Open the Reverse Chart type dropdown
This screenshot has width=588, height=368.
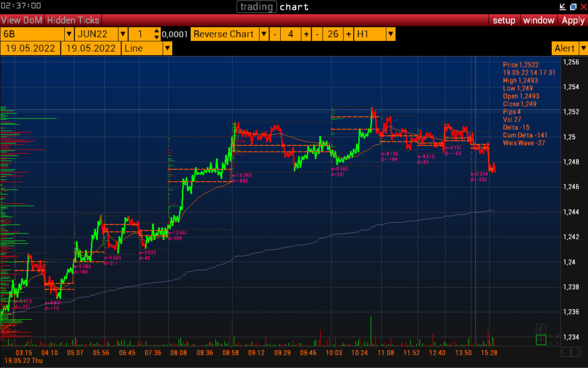pos(264,34)
